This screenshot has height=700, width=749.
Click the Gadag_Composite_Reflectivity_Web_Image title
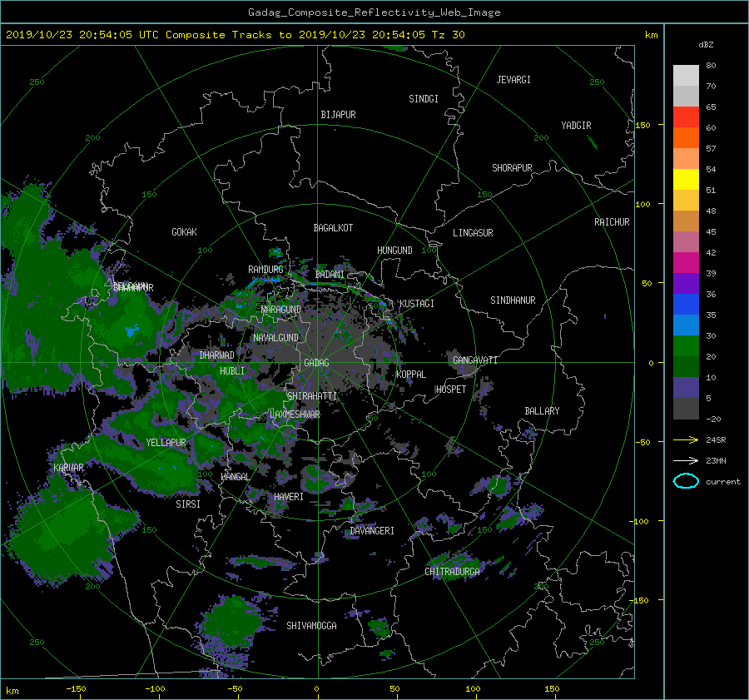tap(374, 12)
